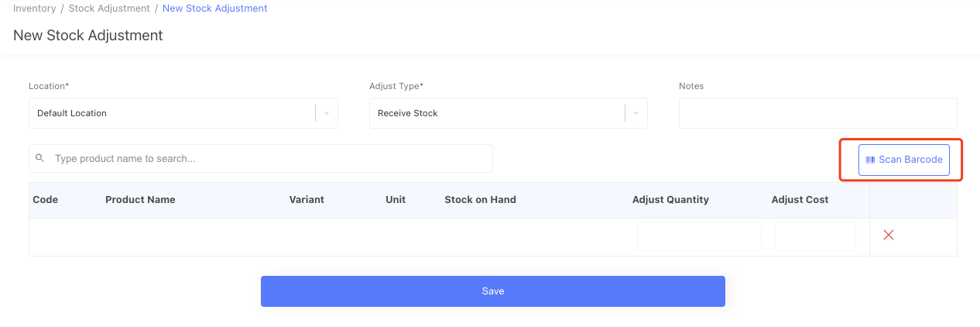Navigate to Stock Adjustment breadcrumb
This screenshot has height=327, width=980.
(x=109, y=9)
